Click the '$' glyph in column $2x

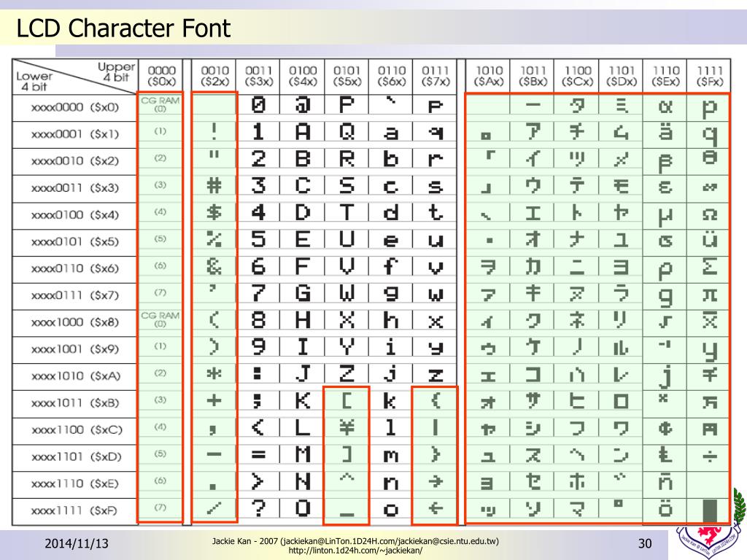pos(214,212)
